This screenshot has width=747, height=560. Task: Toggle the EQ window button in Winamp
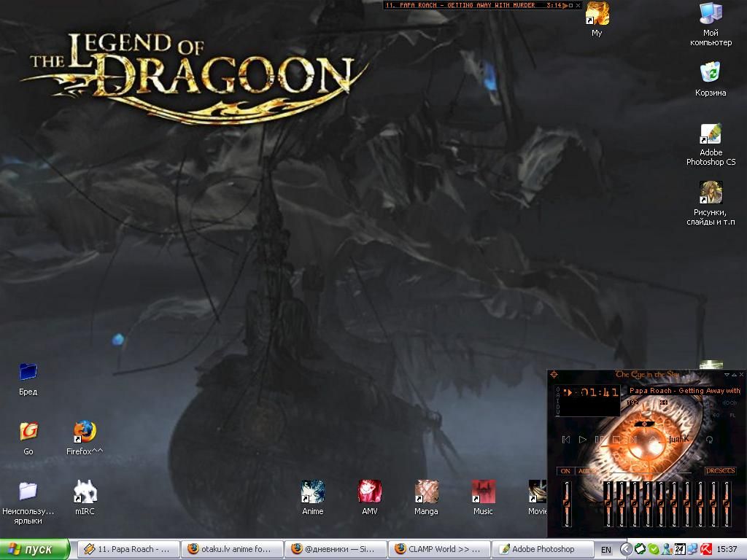(x=716, y=415)
